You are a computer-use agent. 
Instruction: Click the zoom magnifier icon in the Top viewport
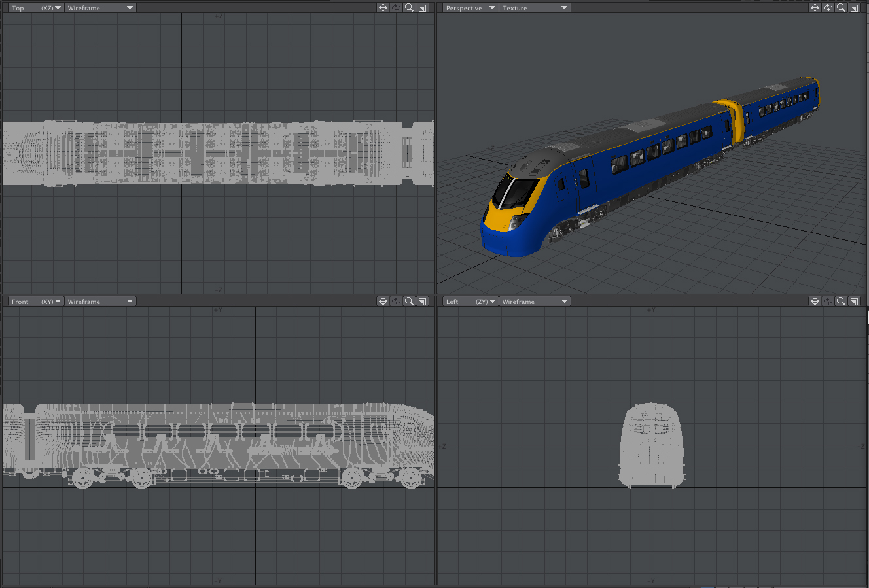tap(409, 7)
